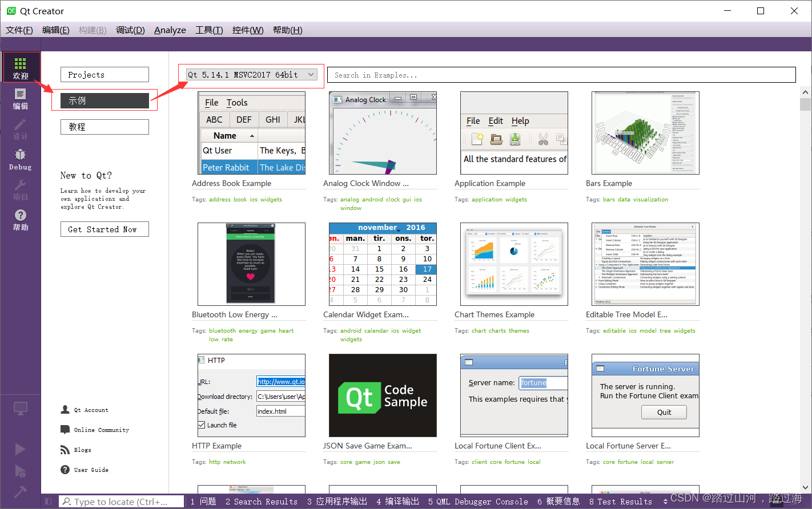812x509 pixels.
Task: Open Bars Example thumbnail
Action: [x=645, y=133]
